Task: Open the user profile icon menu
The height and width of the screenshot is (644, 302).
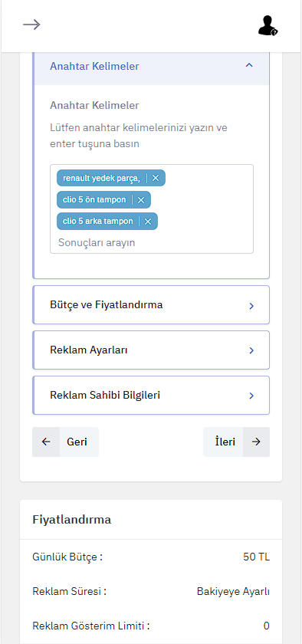Action: click(268, 25)
